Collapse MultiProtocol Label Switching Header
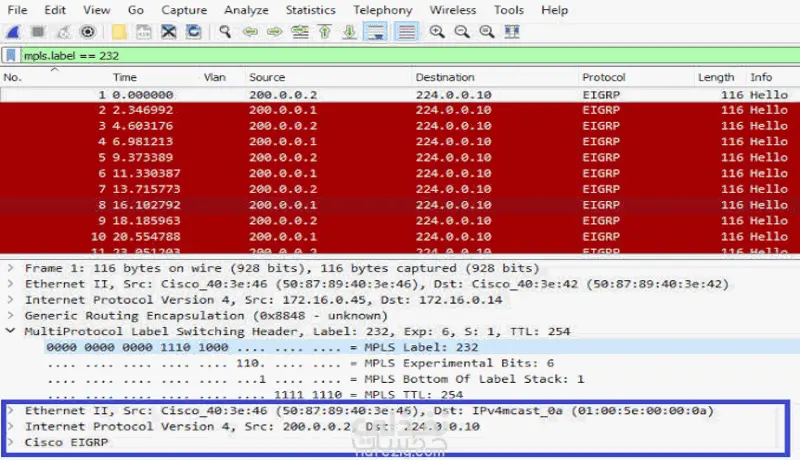Screen dimensions: 800x460 click(x=10, y=331)
